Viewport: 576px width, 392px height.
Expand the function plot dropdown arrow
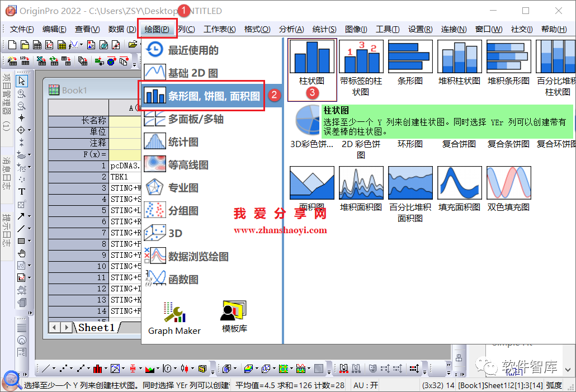pyautogui.click(x=81, y=45)
